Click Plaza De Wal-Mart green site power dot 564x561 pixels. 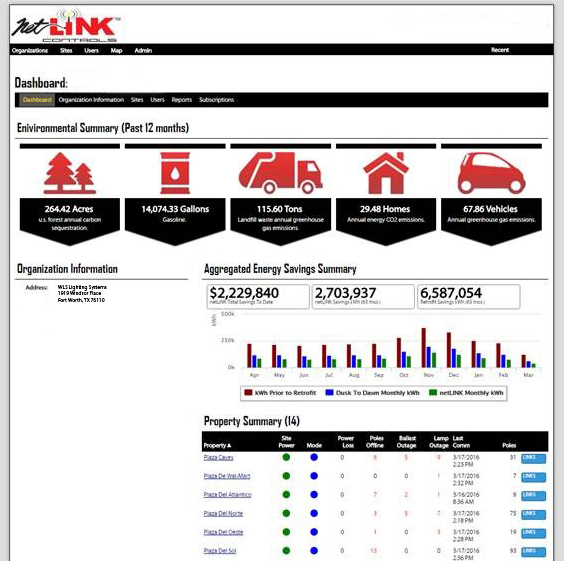coord(286,476)
